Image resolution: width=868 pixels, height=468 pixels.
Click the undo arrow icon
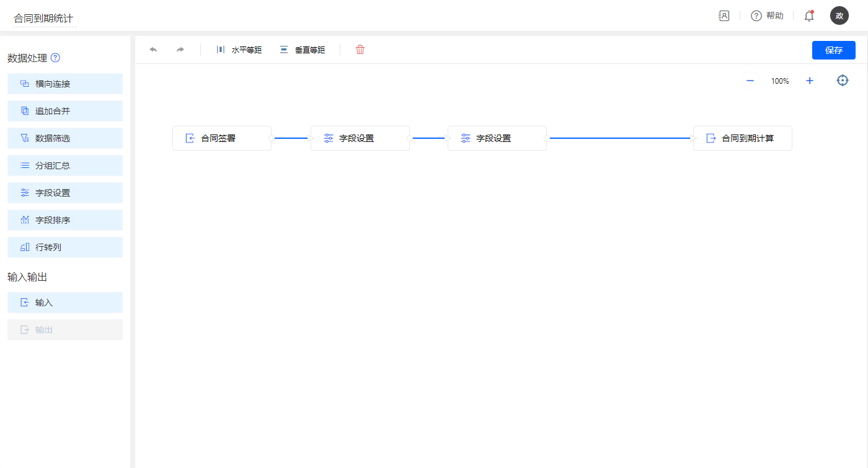[x=153, y=50]
